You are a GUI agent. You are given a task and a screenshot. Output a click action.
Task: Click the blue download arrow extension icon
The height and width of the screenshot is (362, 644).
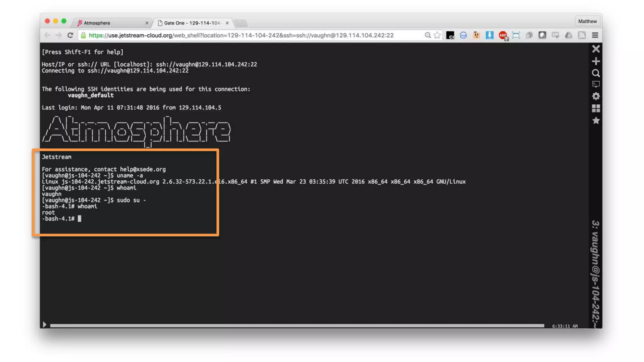[x=489, y=35]
